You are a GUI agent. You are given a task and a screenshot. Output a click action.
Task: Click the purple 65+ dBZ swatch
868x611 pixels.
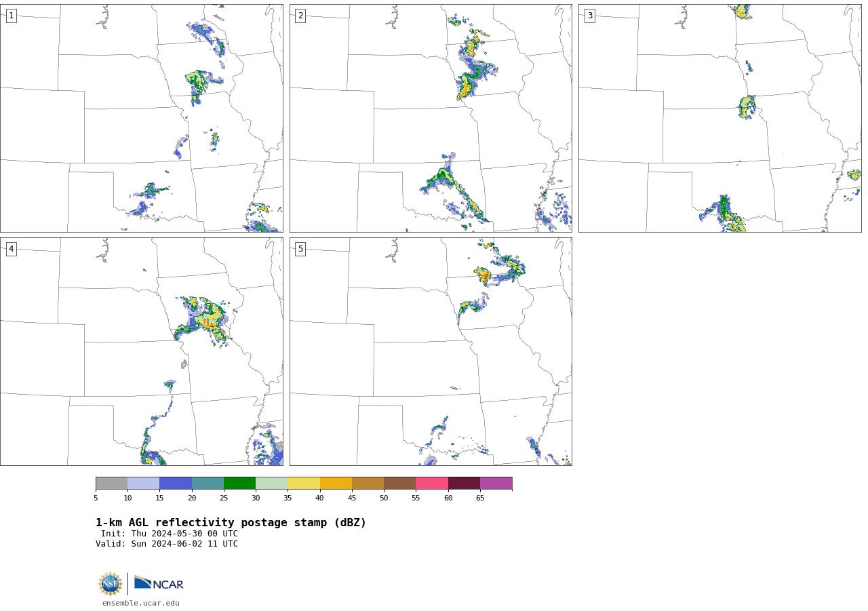[496, 484]
